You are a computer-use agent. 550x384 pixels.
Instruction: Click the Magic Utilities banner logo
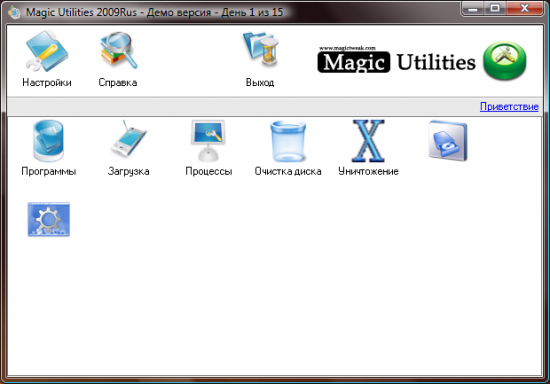tap(396, 60)
